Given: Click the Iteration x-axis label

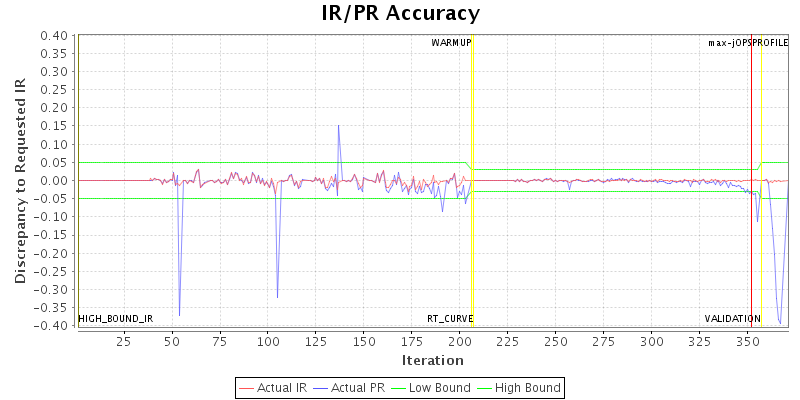Looking at the screenshot, I should pos(432,360).
